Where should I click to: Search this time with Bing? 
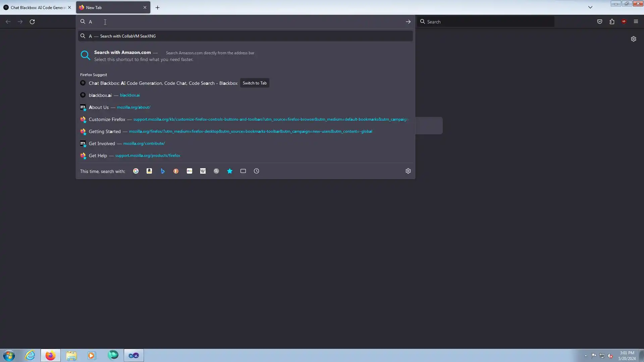[x=163, y=171]
